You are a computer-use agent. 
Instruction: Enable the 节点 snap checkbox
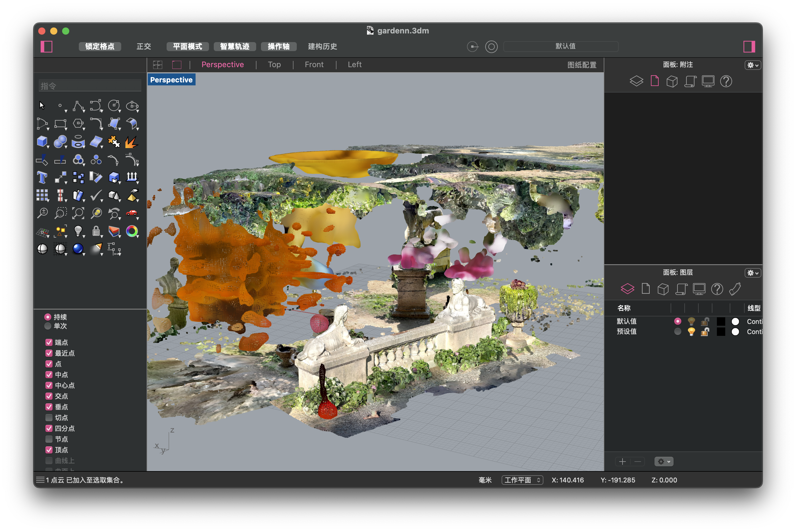click(x=49, y=439)
